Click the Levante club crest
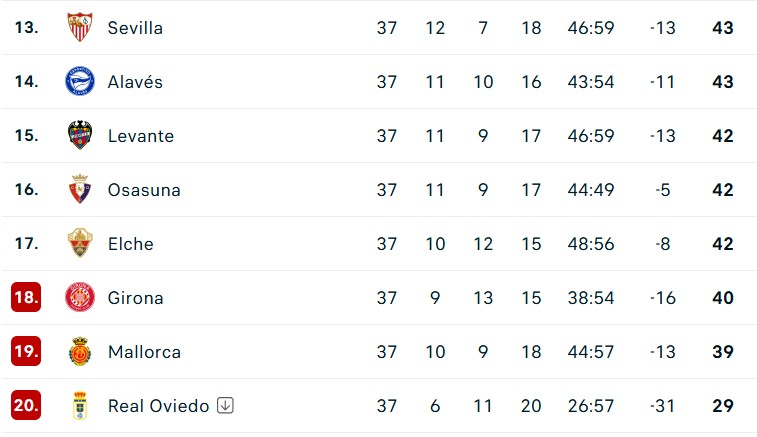This screenshot has height=437, width=757. [x=80, y=135]
